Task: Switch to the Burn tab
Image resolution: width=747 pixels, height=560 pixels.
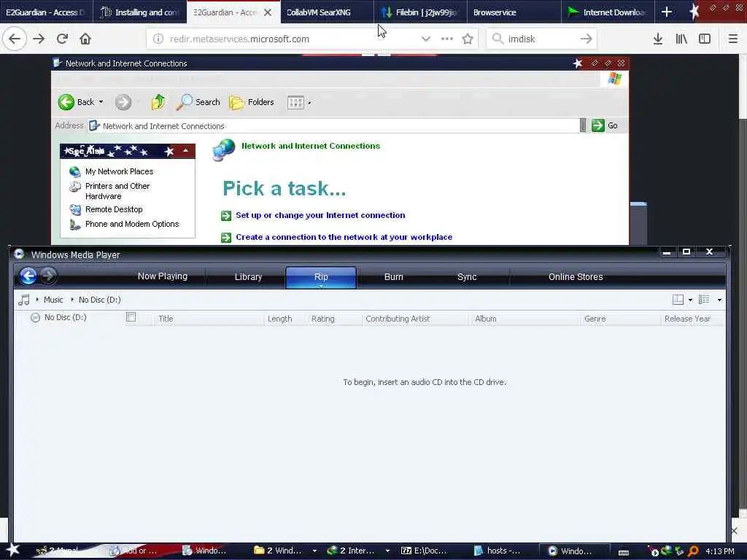Action: [x=393, y=276]
